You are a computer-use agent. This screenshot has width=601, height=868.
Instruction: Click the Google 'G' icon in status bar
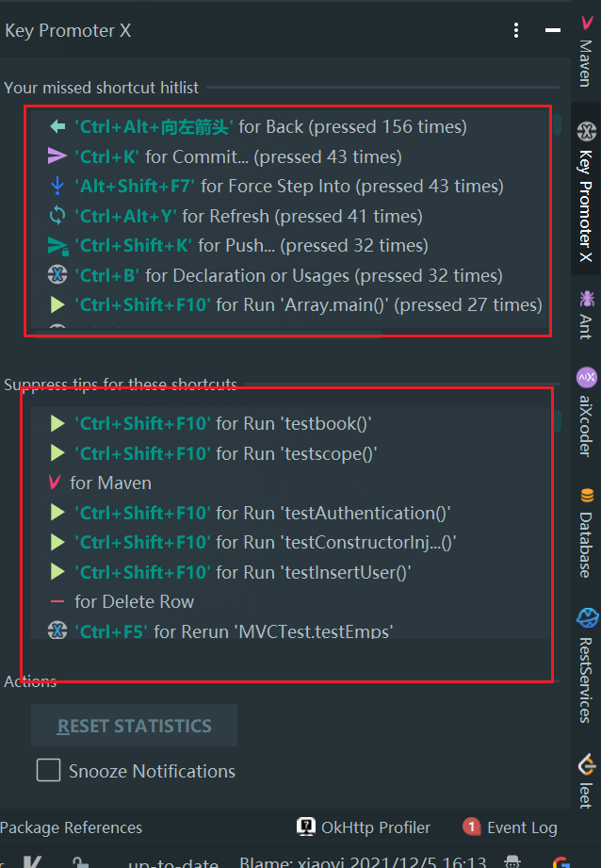pyautogui.click(x=561, y=862)
